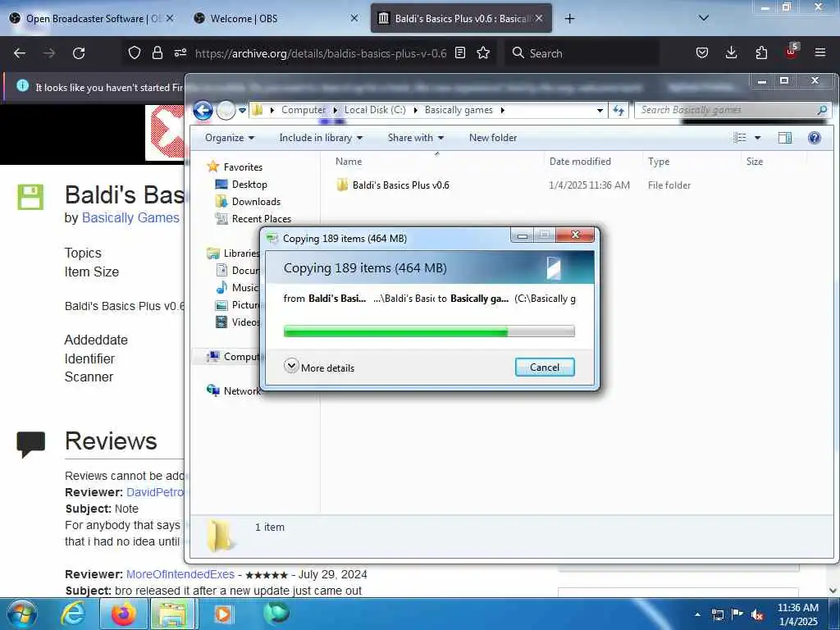The width and height of the screenshot is (840, 630).
Task: Open the DavidPetro reviewer link
Action: pos(155,492)
